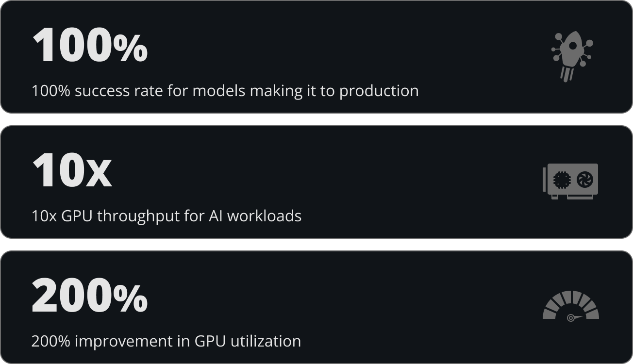Select the GPU graphics card icon
Screen dimensions: 633x364
(x=570, y=181)
